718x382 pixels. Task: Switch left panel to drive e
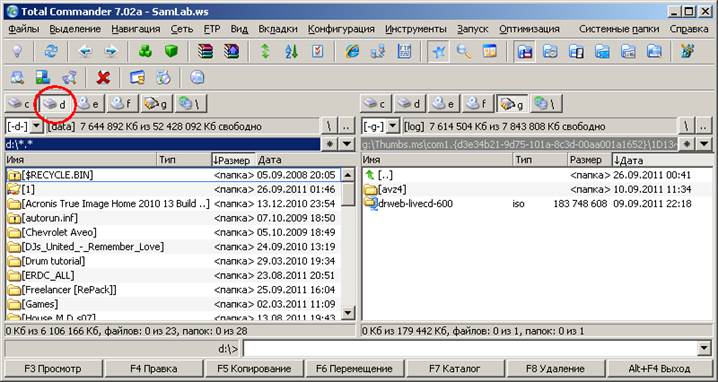(89, 104)
